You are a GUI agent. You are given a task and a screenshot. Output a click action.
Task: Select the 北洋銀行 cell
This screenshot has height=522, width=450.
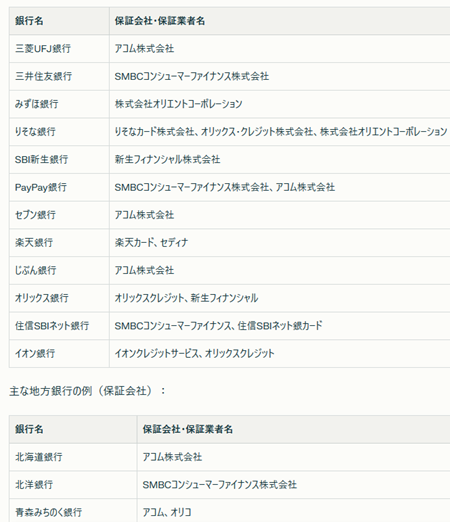(73, 485)
